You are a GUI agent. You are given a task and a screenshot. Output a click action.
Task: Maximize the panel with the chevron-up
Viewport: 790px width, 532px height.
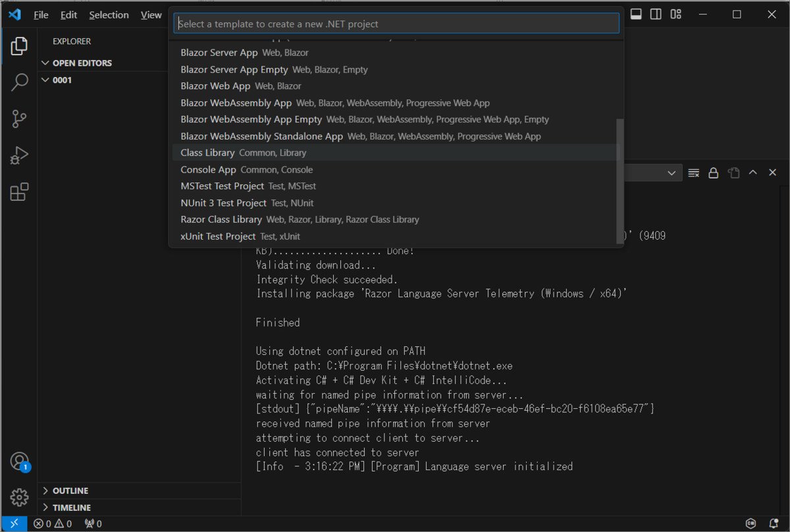click(753, 173)
